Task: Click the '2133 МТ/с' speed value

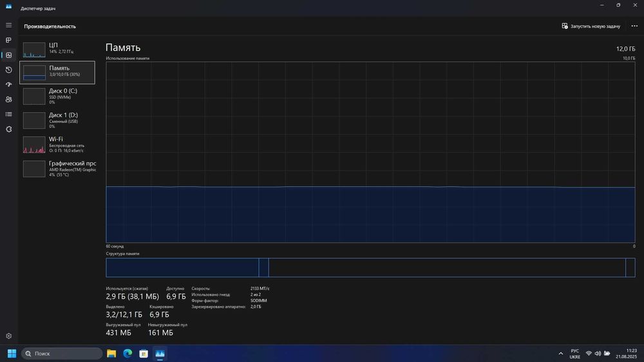Action: (x=260, y=289)
